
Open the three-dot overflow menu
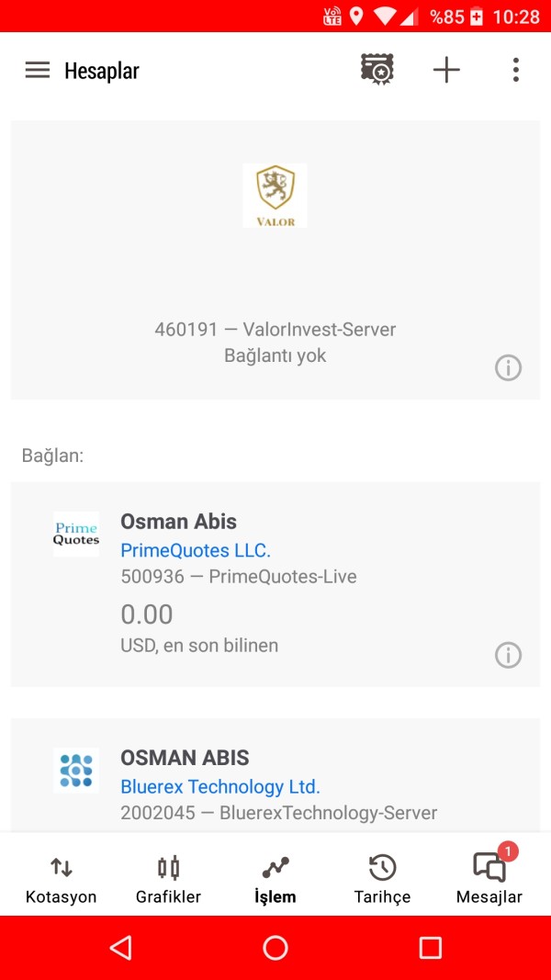tap(515, 70)
